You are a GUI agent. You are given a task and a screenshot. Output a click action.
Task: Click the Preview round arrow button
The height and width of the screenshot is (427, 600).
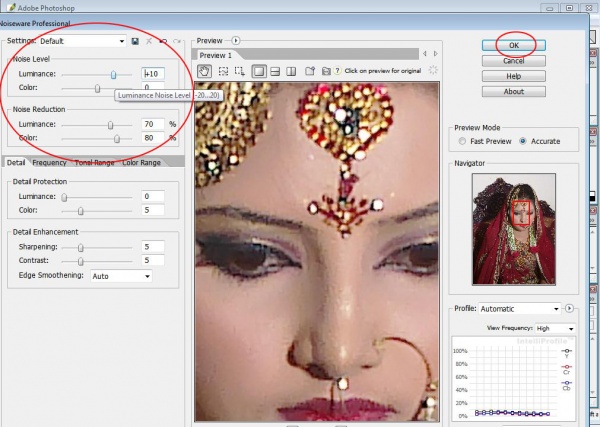pos(236,41)
